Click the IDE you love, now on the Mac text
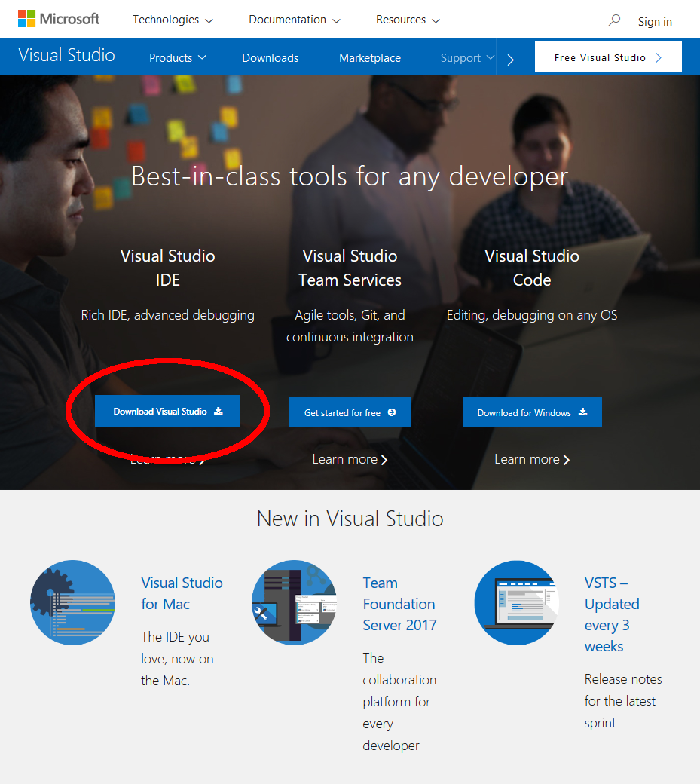Screen dimensions: 700x784 coord(177,659)
